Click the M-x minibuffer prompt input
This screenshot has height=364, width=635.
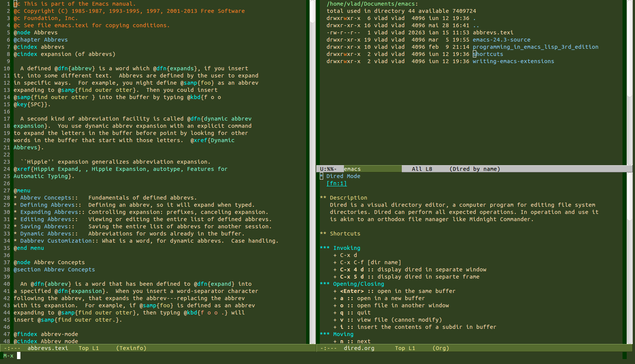(19, 356)
